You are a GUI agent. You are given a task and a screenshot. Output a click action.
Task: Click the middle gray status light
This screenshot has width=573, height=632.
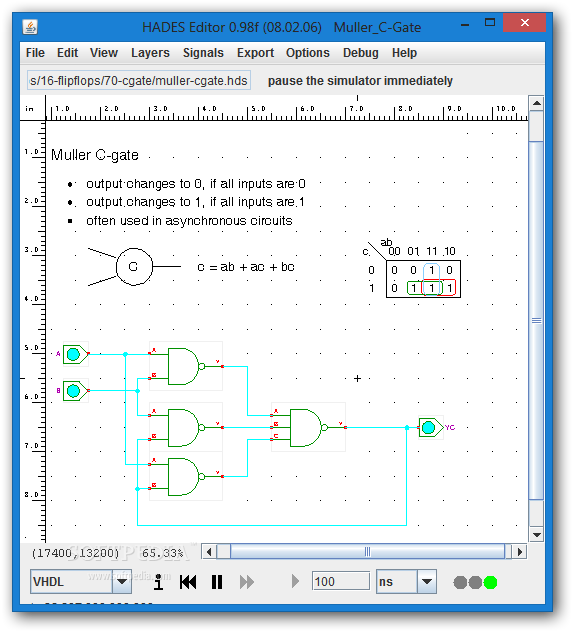[x=475, y=582]
